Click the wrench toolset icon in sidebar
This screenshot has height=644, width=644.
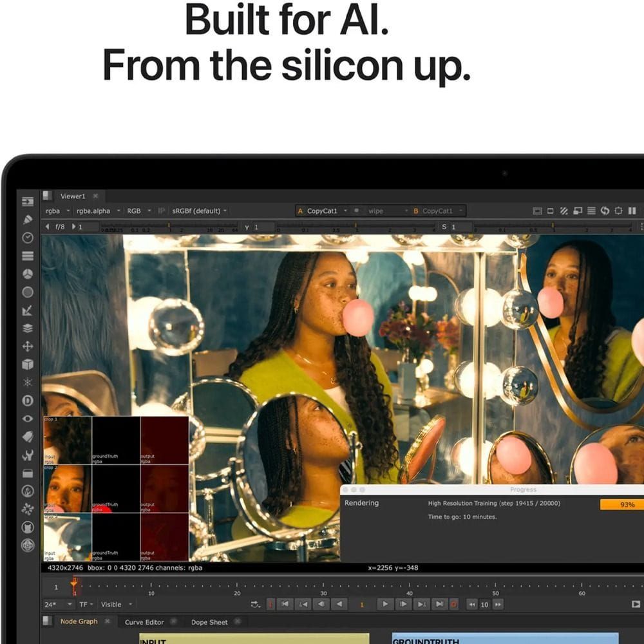pyautogui.click(x=28, y=455)
